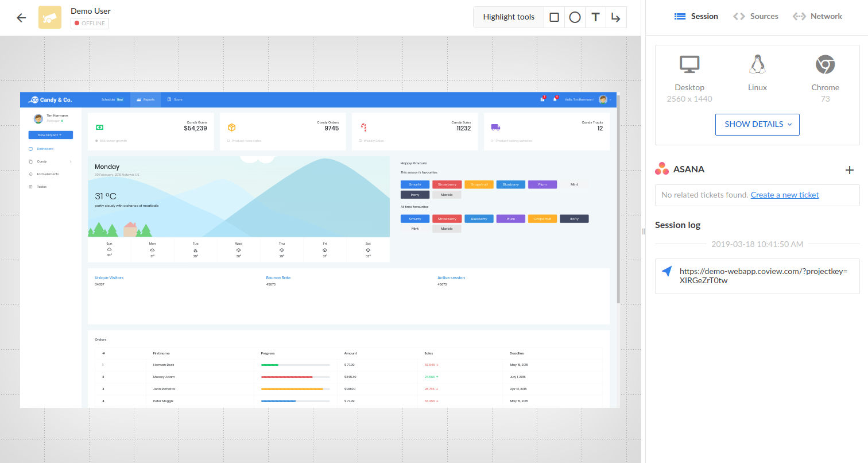This screenshot has width=868, height=463.
Task: Open the notification bell icon
Action: 555,99
